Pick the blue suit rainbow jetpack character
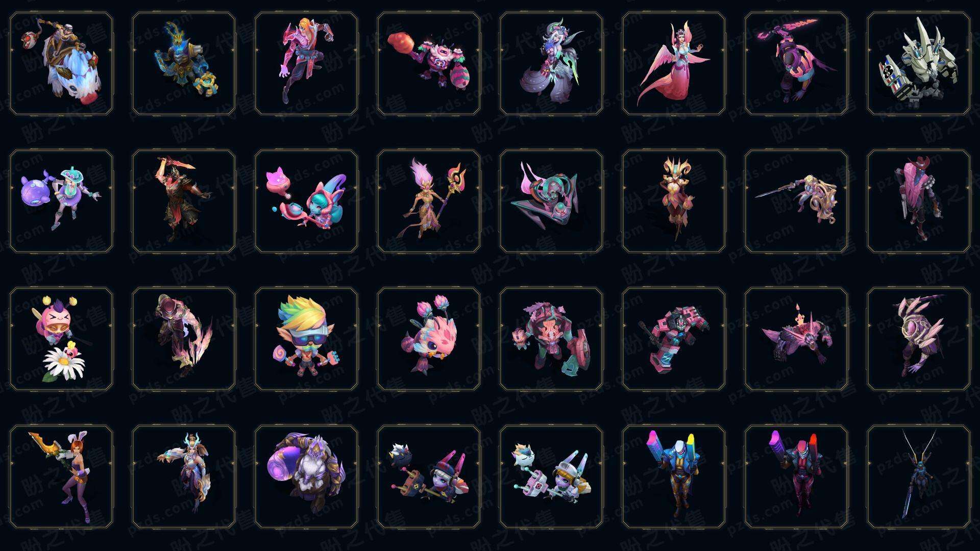The width and height of the screenshot is (980, 551). coord(674,477)
